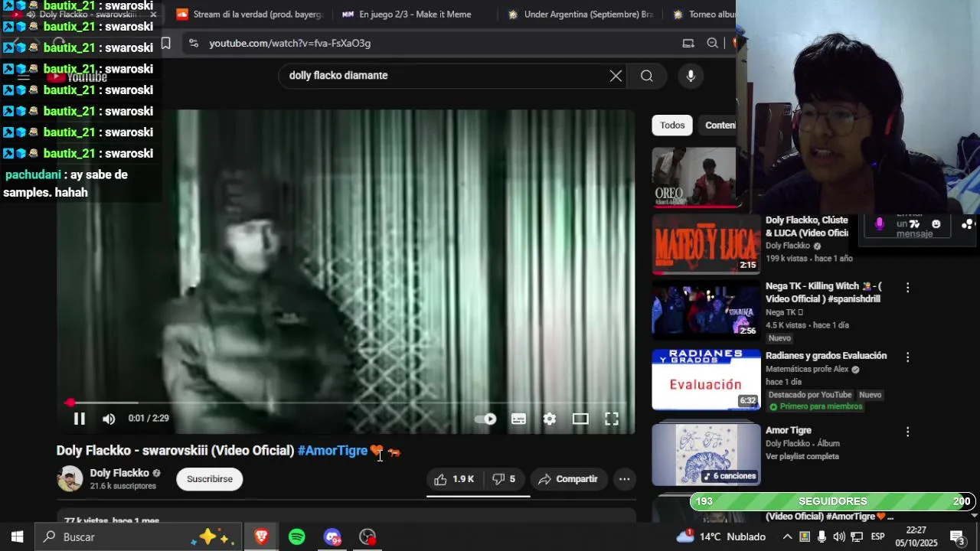Open 'Nega TK - Killing Witch' video title
Viewport: 980px width, 551px height.
click(824, 292)
